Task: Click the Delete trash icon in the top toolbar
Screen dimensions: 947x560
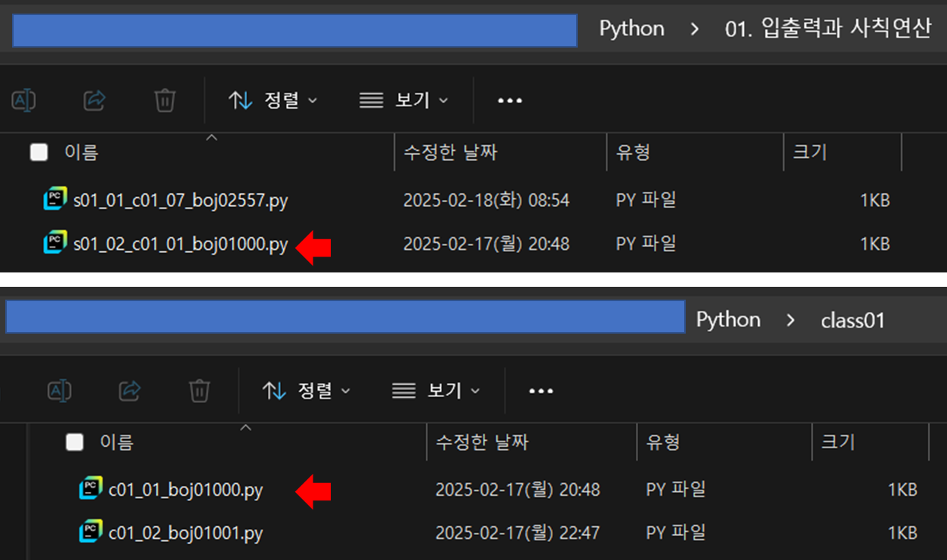Action: [x=165, y=100]
